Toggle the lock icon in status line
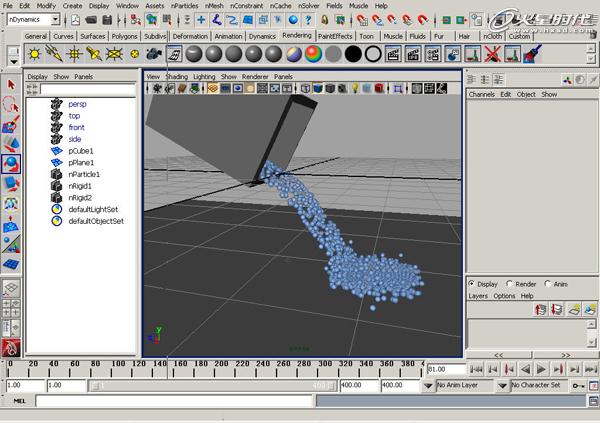Viewport: 600px width, 423px height. (x=324, y=20)
